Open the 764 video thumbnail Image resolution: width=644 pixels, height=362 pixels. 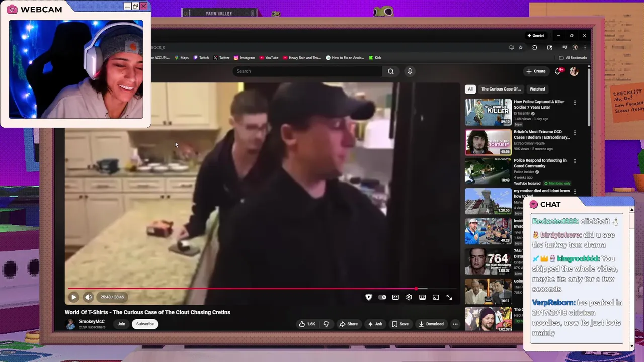pyautogui.click(x=488, y=260)
